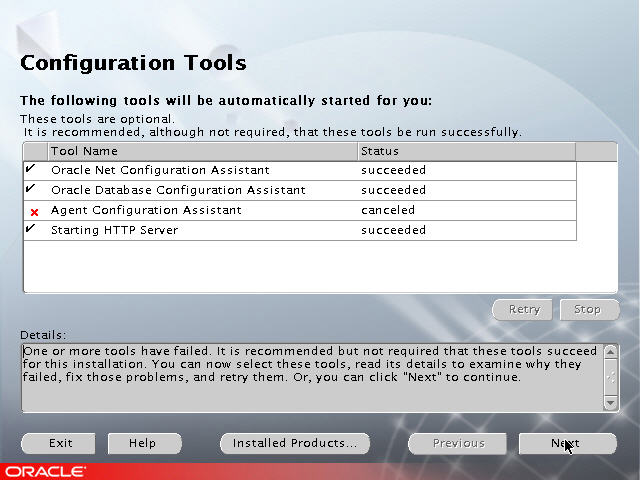Click succeeded status for Oracle Net Configuration Assistant
Screen dimensions: 640x480
(393, 170)
